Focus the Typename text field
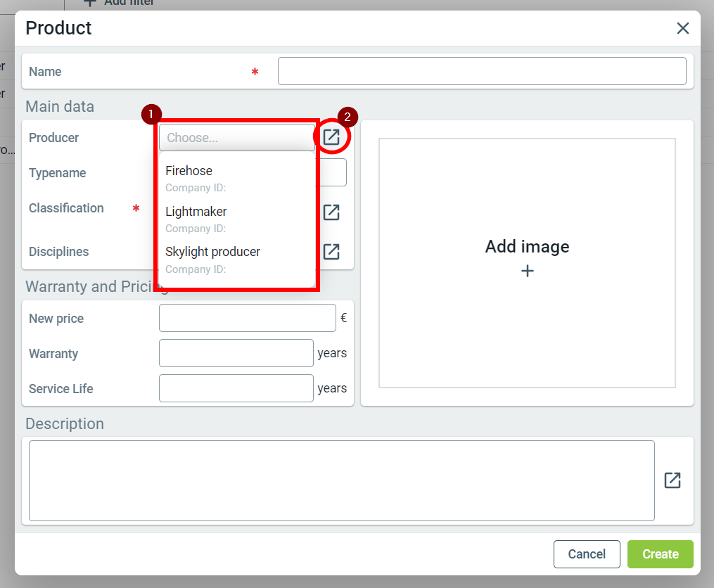The height and width of the screenshot is (588, 714). [x=331, y=172]
